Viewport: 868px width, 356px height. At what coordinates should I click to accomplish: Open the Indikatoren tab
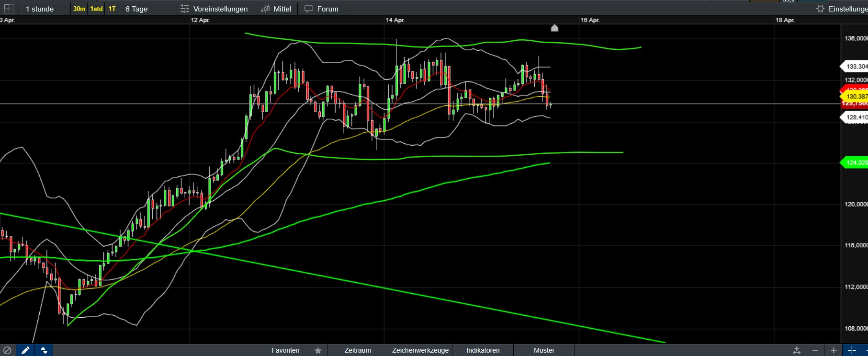point(483,350)
